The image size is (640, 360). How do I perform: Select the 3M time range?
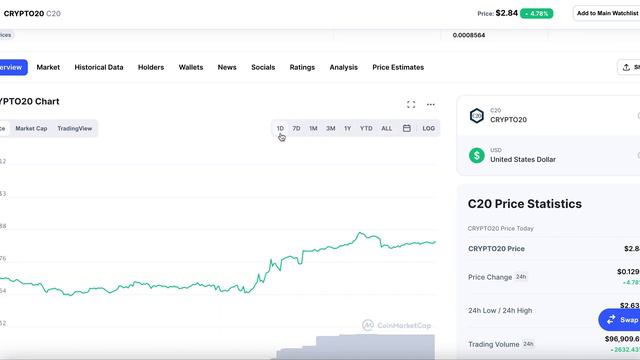331,128
